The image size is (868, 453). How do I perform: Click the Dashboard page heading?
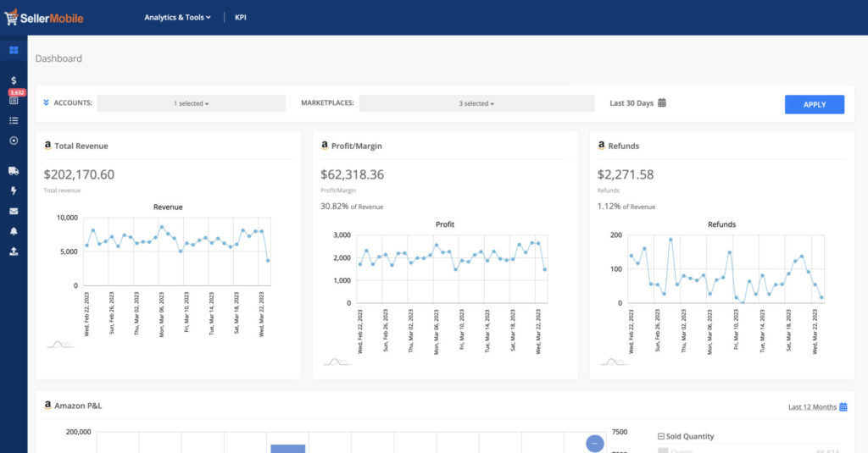(x=58, y=58)
